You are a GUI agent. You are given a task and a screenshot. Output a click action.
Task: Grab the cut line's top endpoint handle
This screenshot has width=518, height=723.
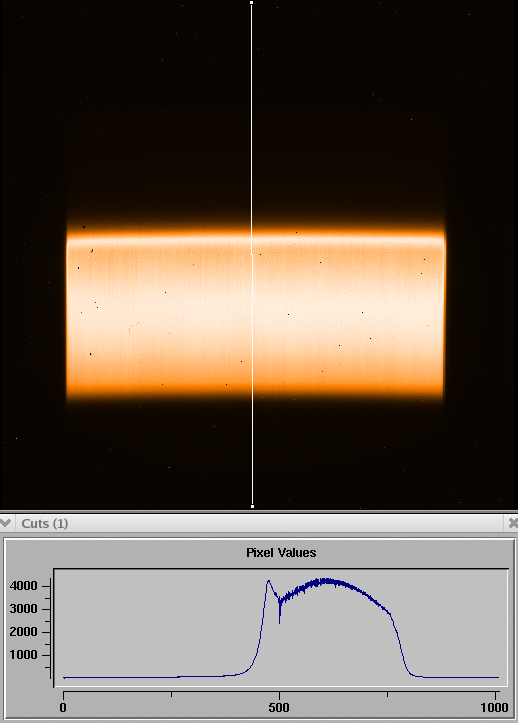(251, 3)
